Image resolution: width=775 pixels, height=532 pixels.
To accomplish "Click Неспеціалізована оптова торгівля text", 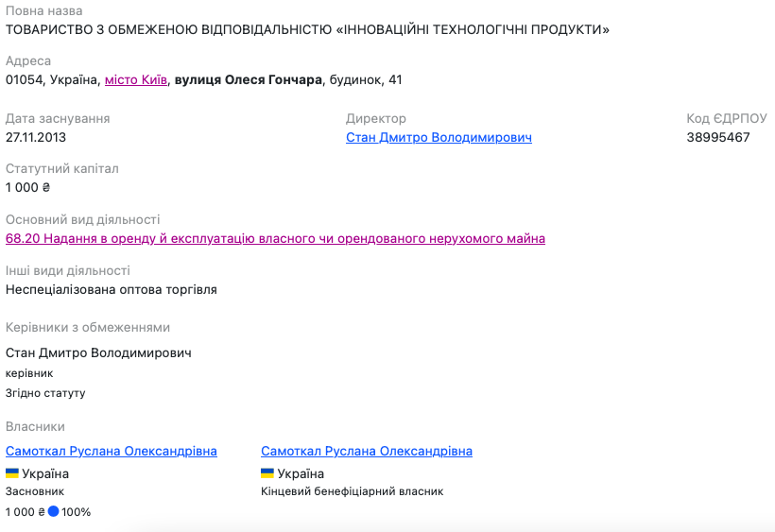I will (112, 289).
